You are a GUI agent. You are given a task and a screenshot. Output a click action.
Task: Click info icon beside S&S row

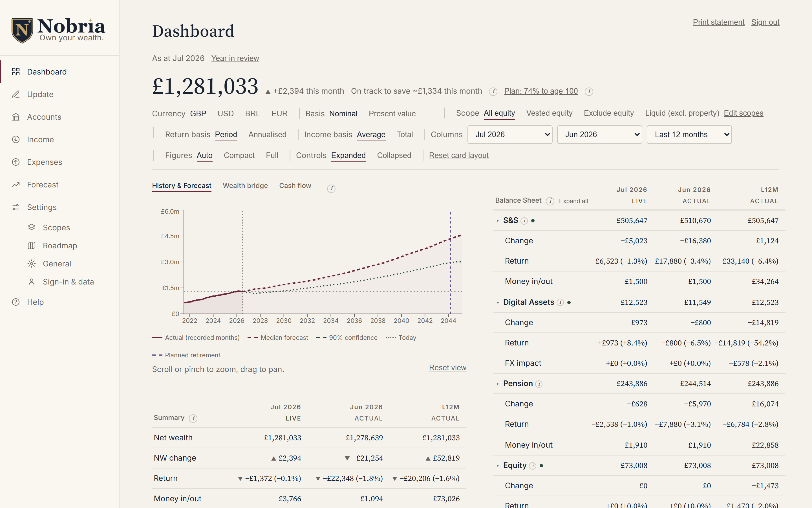tap(524, 221)
